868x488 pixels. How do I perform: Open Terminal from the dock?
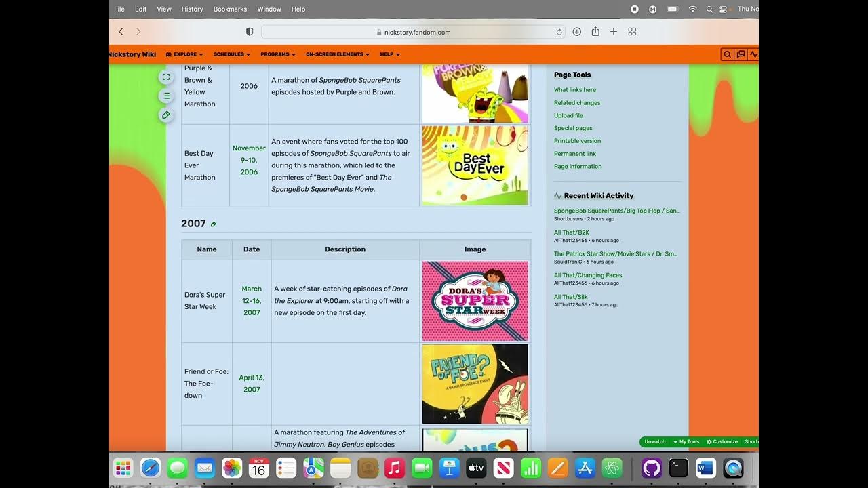(x=679, y=468)
